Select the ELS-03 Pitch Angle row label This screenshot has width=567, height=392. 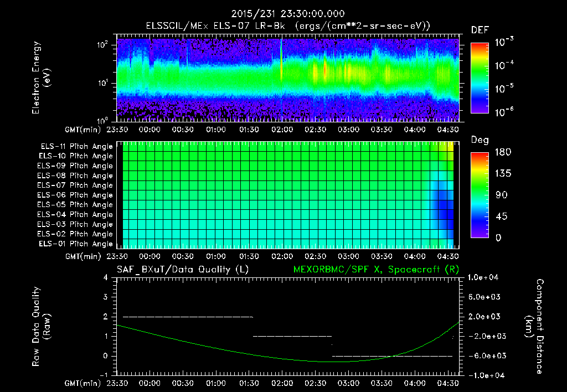point(75,224)
